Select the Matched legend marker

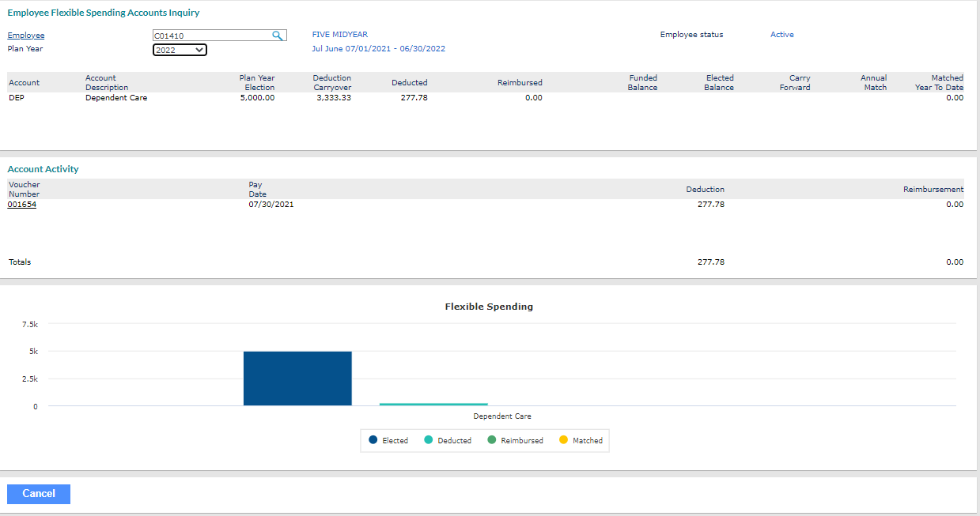(x=564, y=440)
